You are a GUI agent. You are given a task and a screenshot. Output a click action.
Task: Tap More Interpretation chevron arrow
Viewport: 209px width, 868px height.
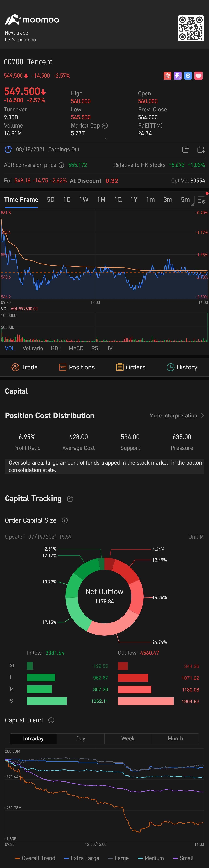click(202, 415)
